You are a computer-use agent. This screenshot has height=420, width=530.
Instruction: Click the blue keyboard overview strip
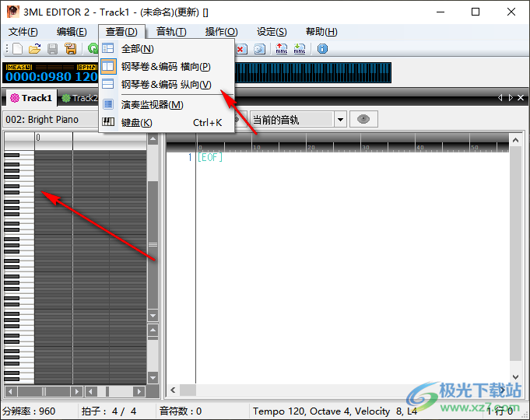(313, 72)
